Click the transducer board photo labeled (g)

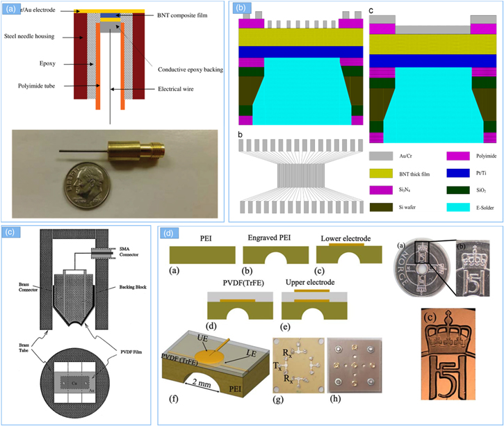[x=299, y=365]
